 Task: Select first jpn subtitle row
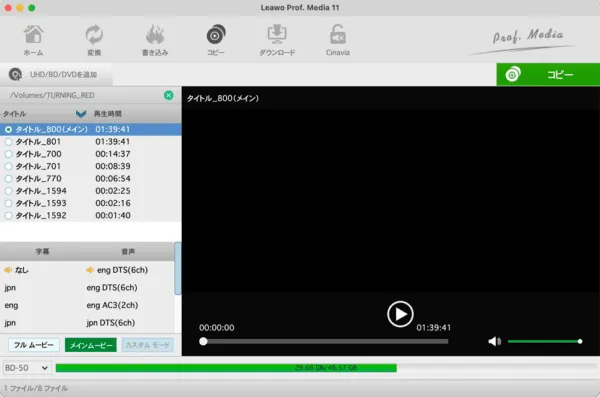[10, 288]
